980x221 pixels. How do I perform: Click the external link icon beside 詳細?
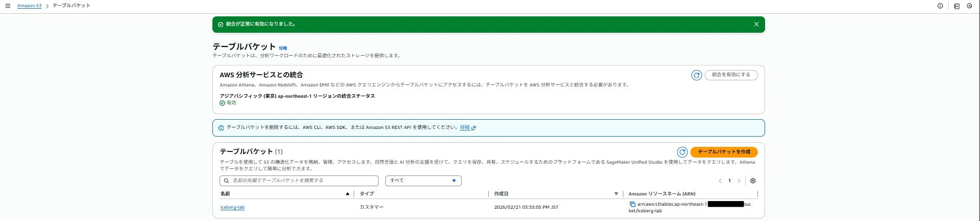473,128
